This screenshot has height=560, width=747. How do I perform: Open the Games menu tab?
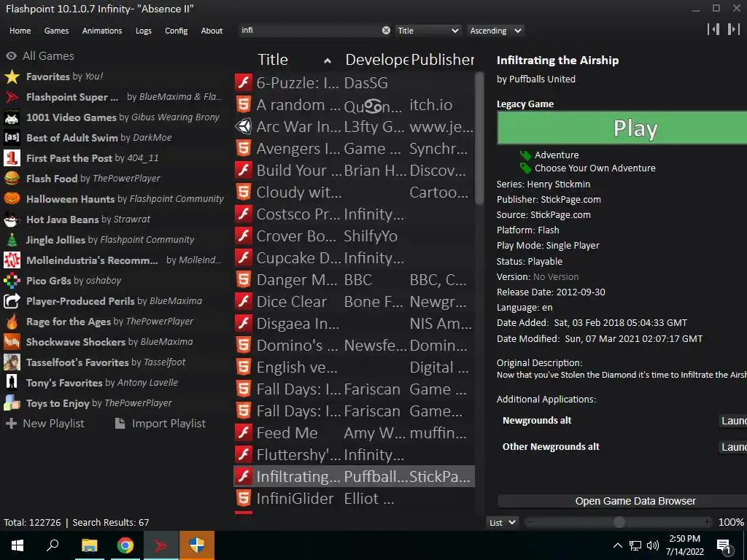[x=56, y=31]
